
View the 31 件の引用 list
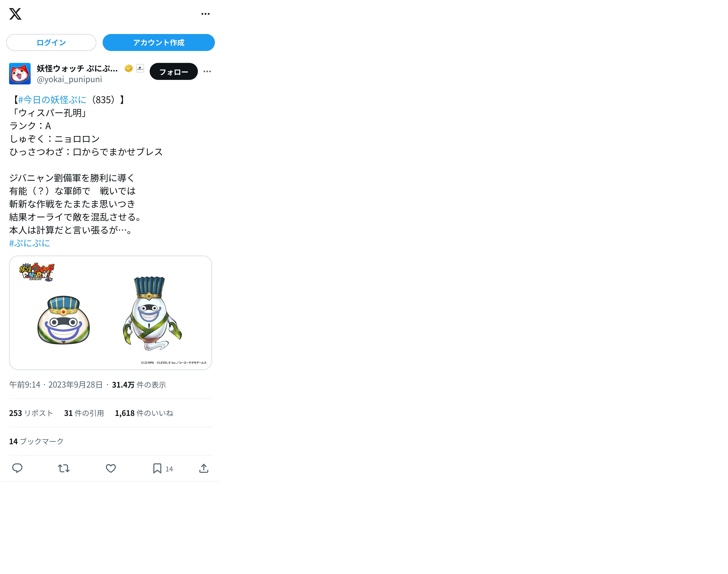click(x=84, y=413)
